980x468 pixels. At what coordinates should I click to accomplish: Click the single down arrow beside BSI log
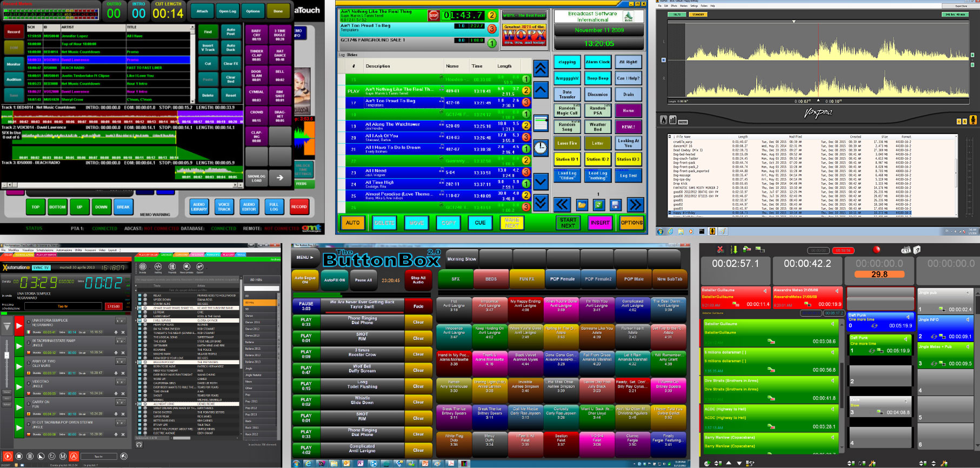[541, 181]
